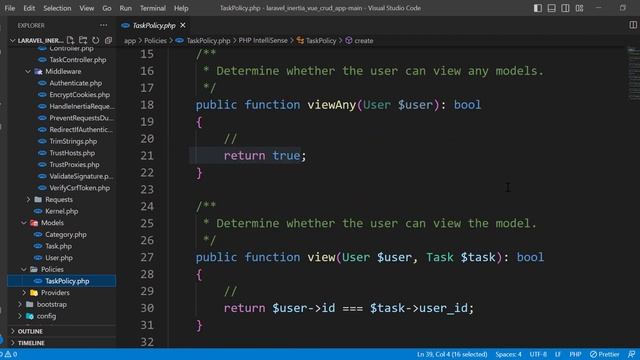Collapse the Policies folder
Image resolution: width=640 pixels, height=360 pixels.
click(24, 269)
